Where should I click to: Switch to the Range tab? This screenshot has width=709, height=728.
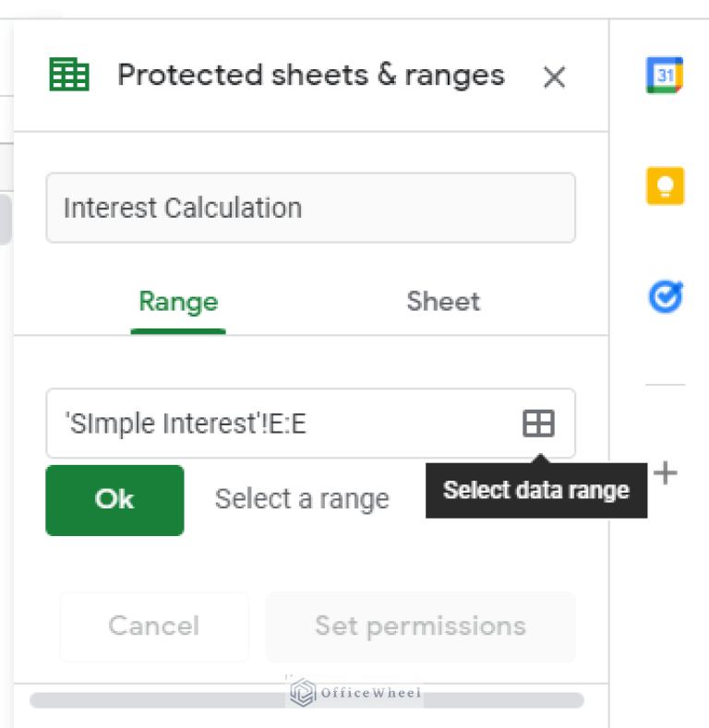(178, 302)
